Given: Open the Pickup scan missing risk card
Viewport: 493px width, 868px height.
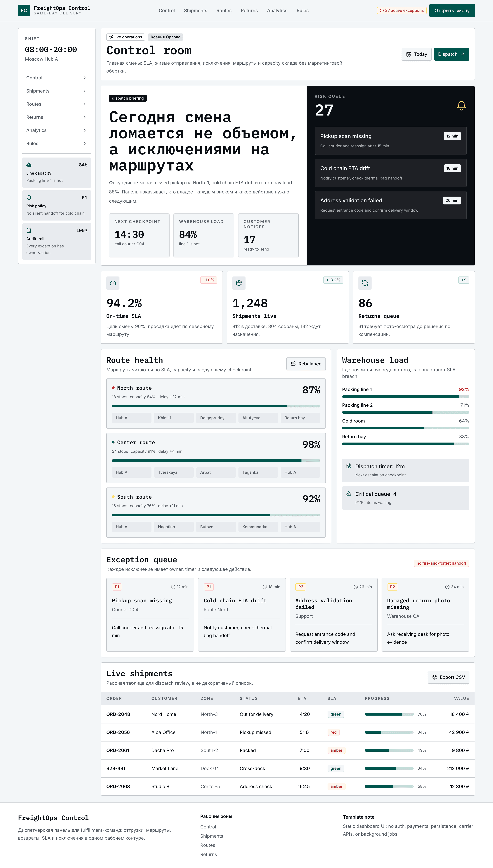Looking at the screenshot, I should (390, 141).
